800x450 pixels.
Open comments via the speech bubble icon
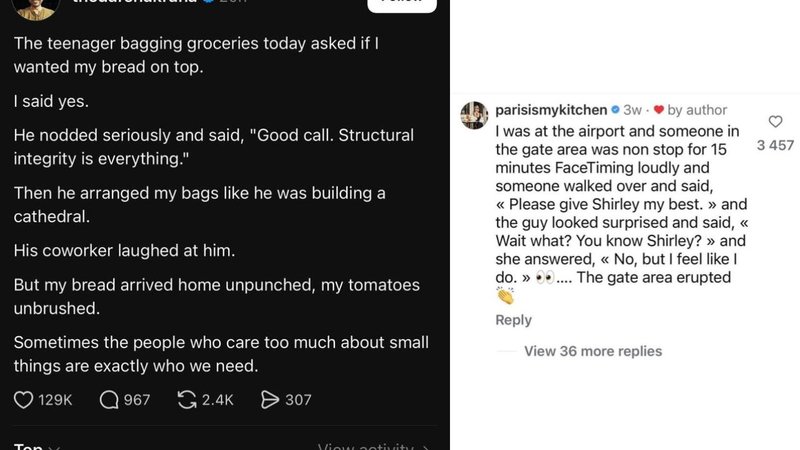[x=110, y=400]
